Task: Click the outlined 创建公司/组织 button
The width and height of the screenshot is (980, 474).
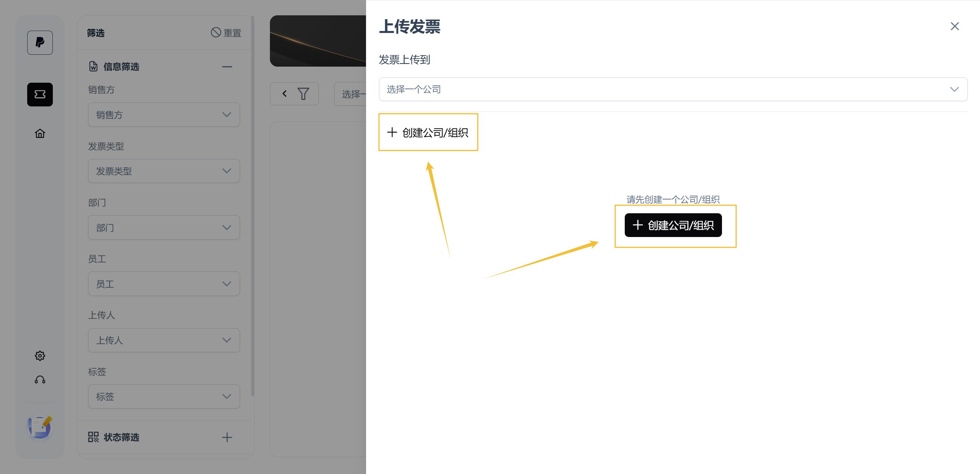Action: [428, 132]
